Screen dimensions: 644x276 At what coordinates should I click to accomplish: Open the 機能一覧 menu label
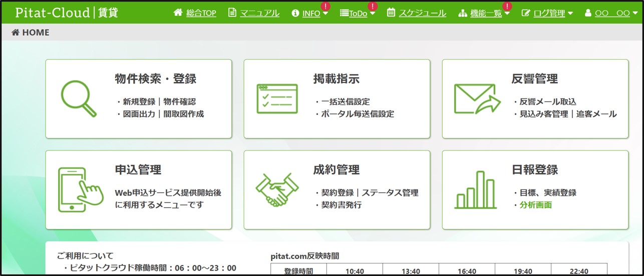point(486,13)
